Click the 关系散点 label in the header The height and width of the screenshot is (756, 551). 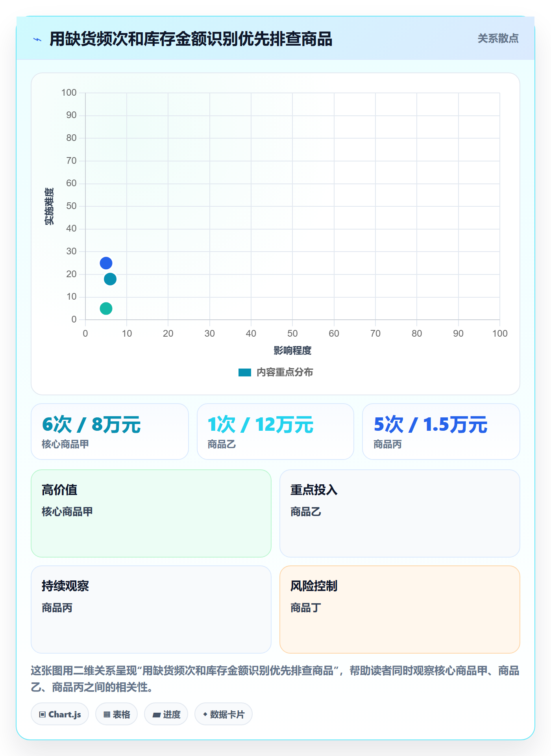point(498,39)
